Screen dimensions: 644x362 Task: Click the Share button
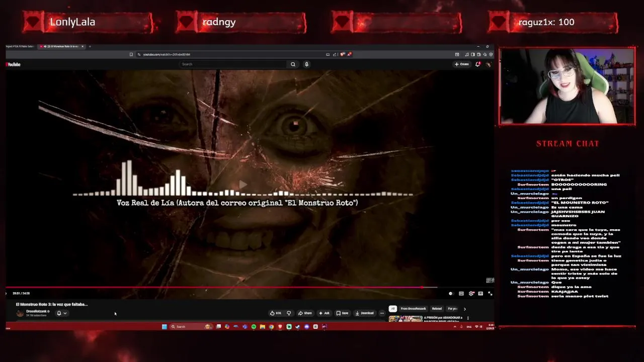(305, 313)
